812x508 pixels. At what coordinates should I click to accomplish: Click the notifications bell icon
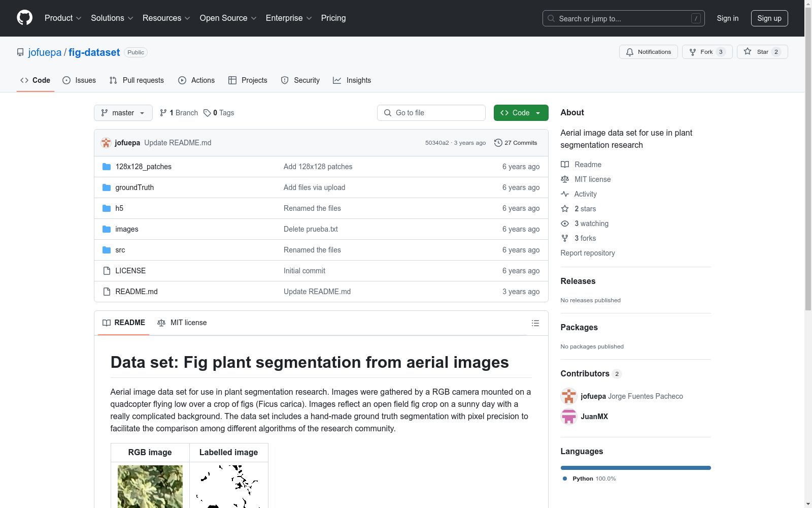click(x=630, y=52)
